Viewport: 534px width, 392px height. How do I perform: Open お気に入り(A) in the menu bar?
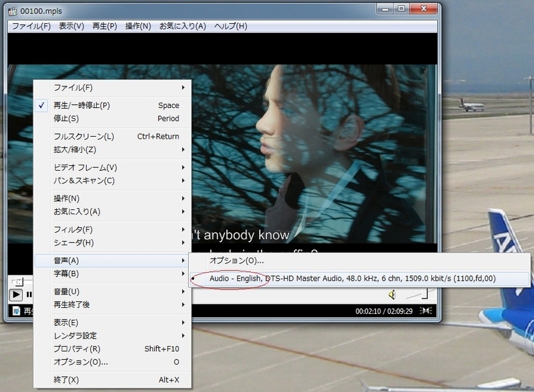pyautogui.click(x=182, y=26)
